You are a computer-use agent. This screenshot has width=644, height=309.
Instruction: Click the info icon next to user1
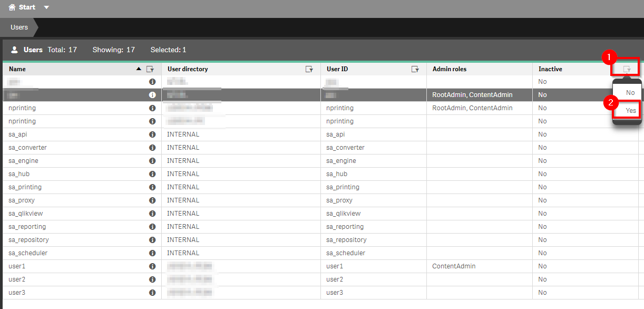tap(152, 266)
